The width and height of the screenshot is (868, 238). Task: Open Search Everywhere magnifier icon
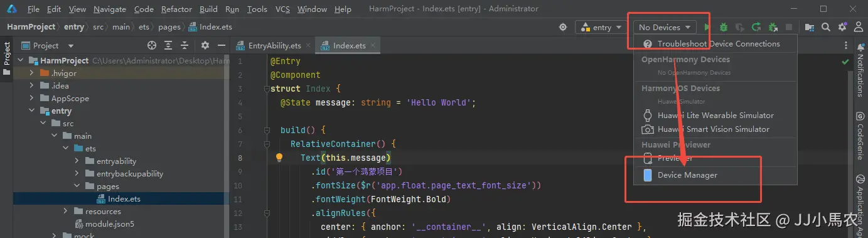826,27
